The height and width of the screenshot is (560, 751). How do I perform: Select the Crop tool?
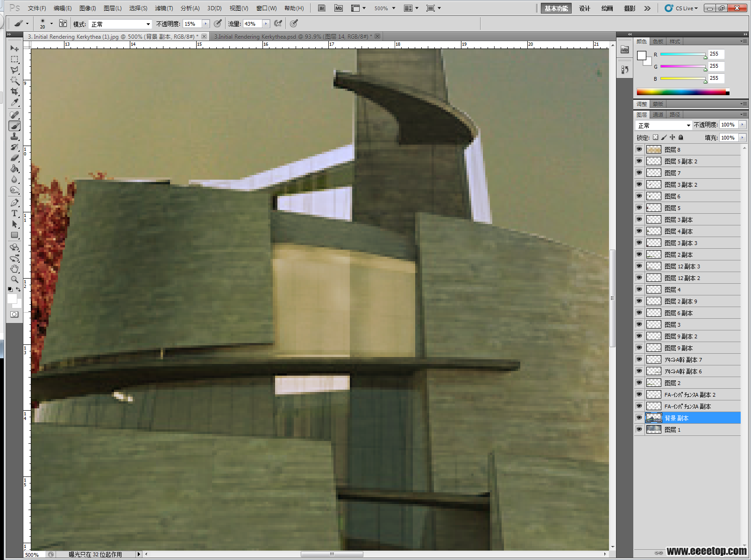14,91
